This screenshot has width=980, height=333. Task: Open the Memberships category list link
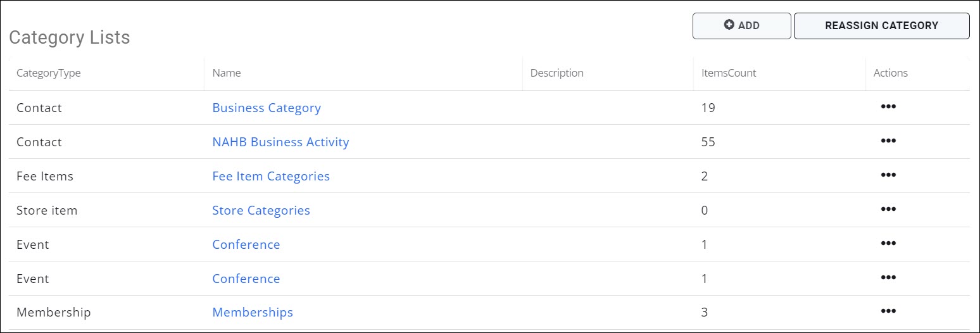pos(253,312)
